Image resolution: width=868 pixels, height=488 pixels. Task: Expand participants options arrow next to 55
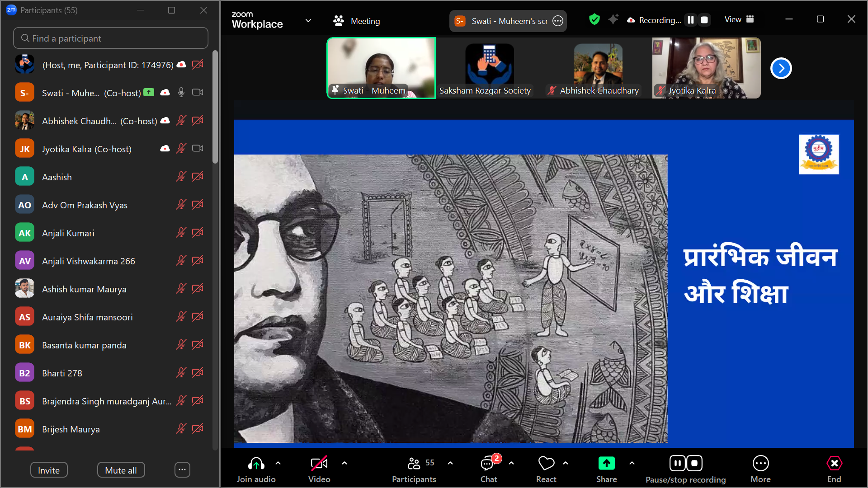click(x=450, y=463)
